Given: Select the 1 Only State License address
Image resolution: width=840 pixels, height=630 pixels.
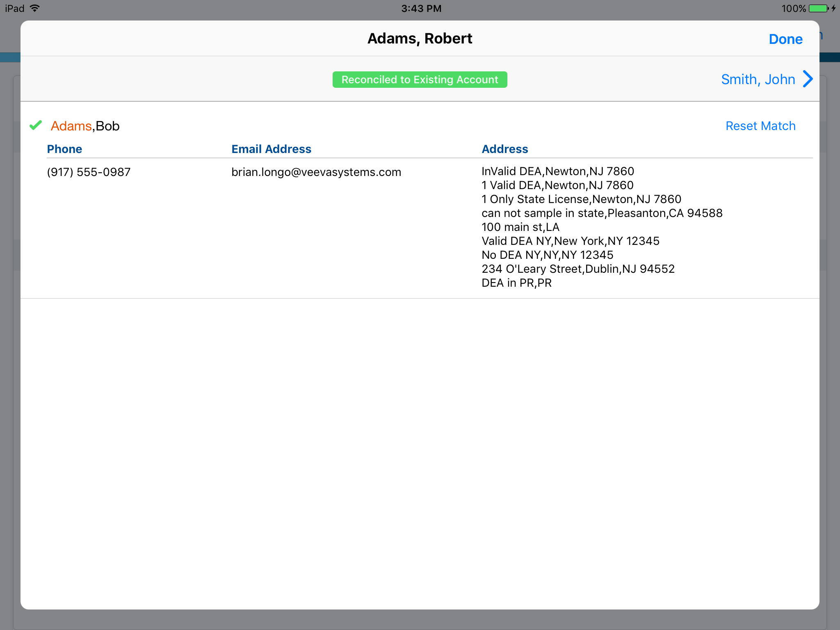Looking at the screenshot, I should coord(581,199).
